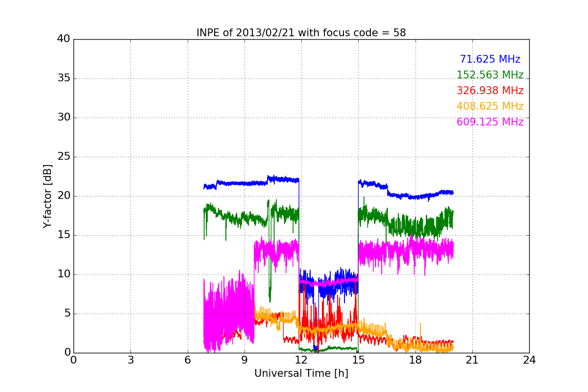Click the '152.563 MHz' legend label
The width and height of the screenshot is (588, 392).
point(490,75)
